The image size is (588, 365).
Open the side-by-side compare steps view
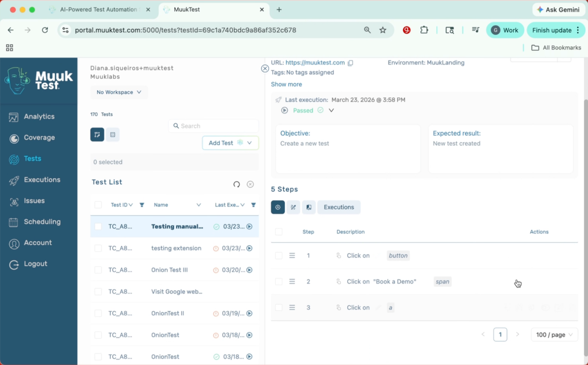(x=309, y=207)
